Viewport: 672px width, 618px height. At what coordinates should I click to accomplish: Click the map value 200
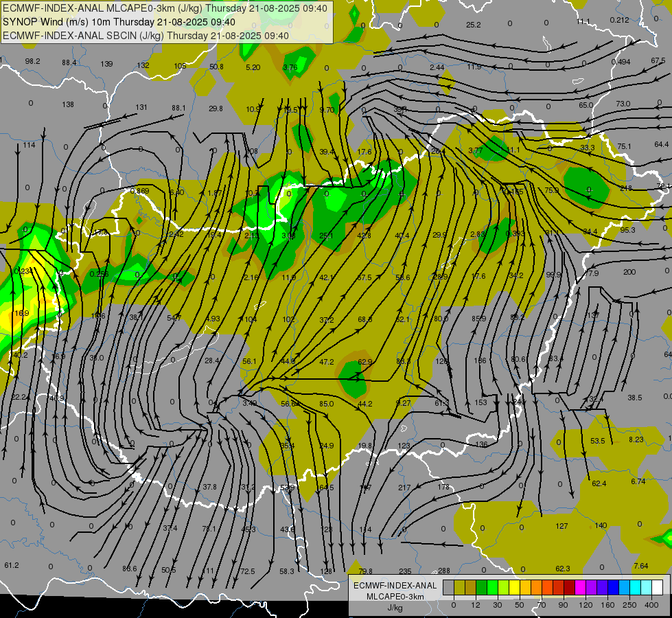click(x=629, y=272)
